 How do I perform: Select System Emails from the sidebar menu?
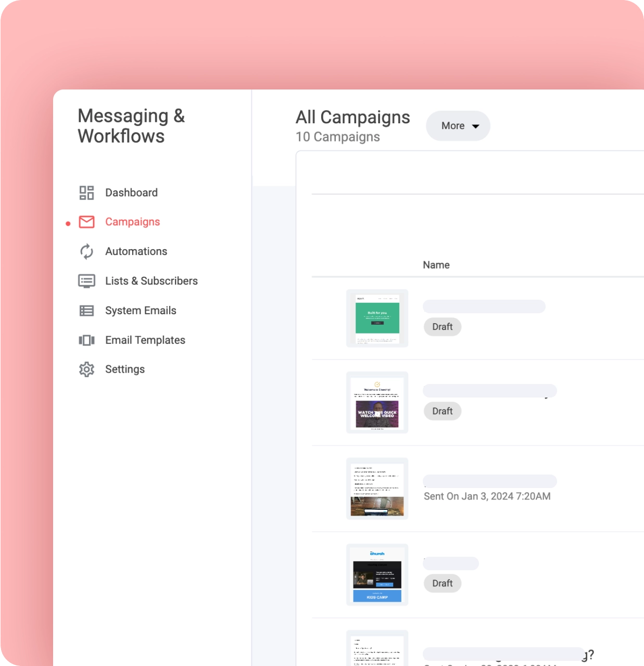pos(140,310)
